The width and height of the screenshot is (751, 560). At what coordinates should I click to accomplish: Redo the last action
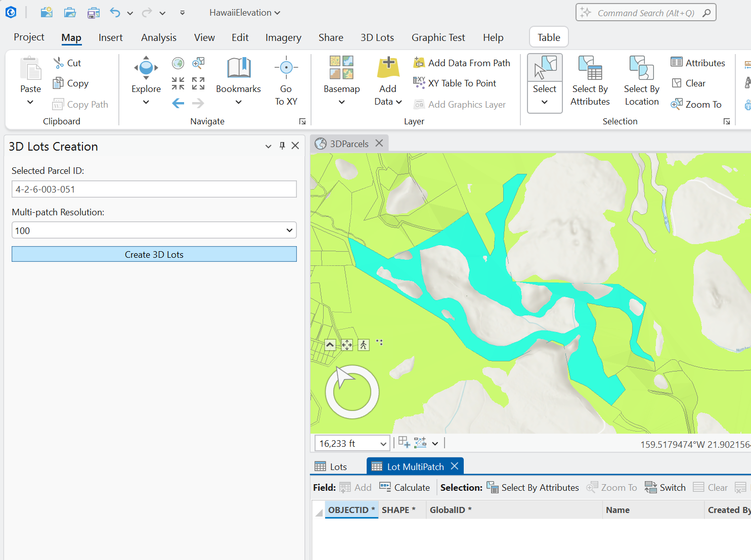tap(147, 13)
